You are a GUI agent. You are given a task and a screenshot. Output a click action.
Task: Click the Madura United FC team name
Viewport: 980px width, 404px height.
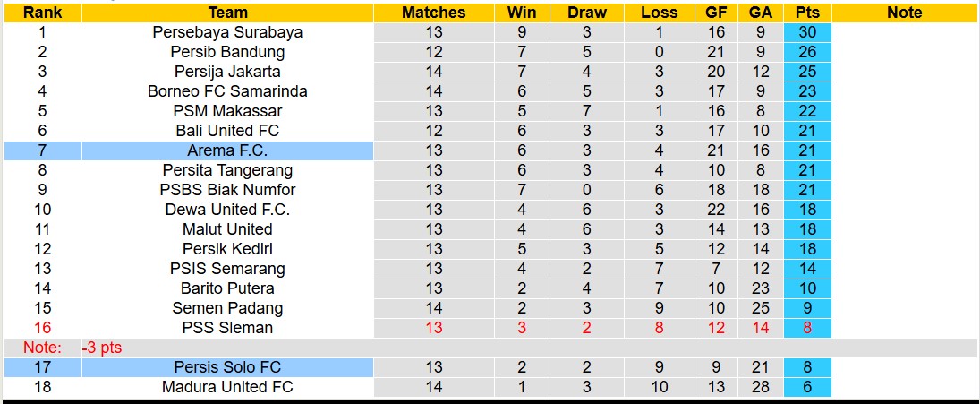pyautogui.click(x=227, y=387)
